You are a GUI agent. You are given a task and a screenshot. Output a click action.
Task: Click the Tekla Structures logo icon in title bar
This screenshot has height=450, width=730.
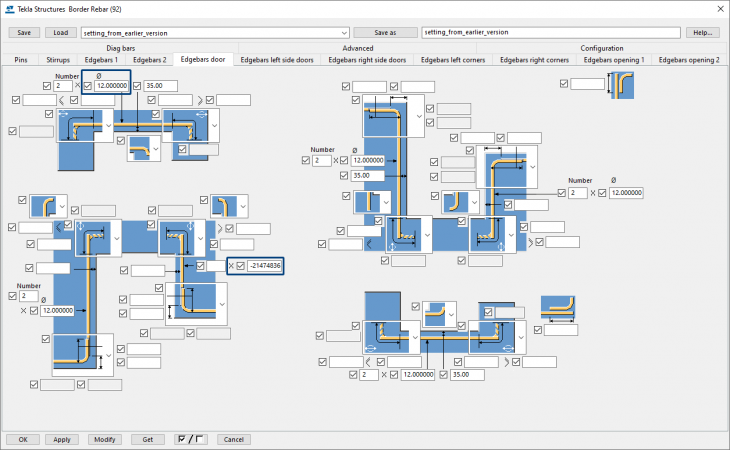point(9,9)
